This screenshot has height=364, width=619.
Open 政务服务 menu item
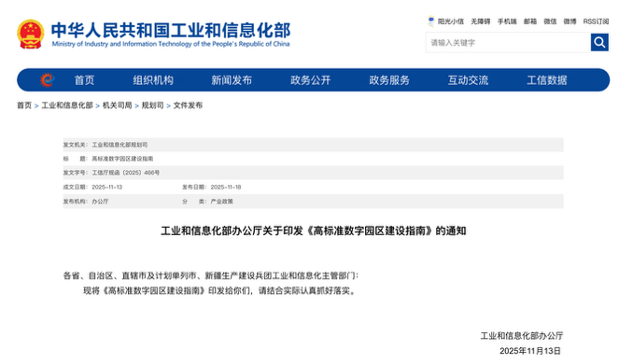[x=389, y=80]
